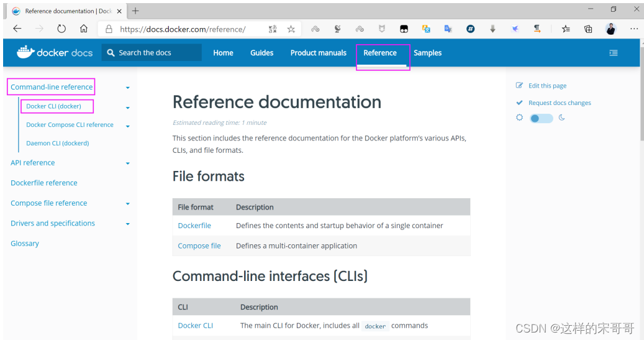This screenshot has height=340, width=644.
Task: Click the search magnifier icon
Action: pos(111,53)
